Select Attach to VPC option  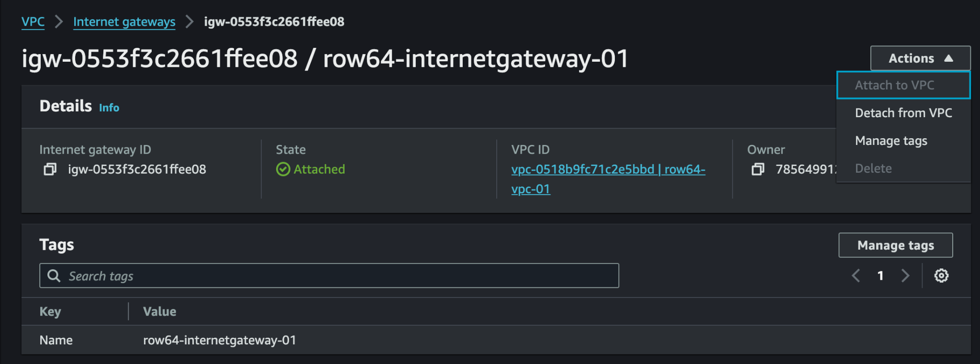pos(903,85)
